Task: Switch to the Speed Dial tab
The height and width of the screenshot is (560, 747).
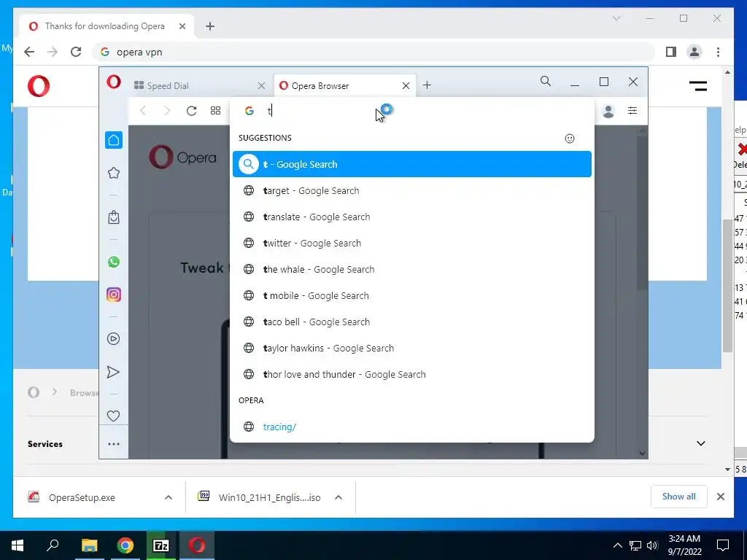Action: [x=198, y=86]
